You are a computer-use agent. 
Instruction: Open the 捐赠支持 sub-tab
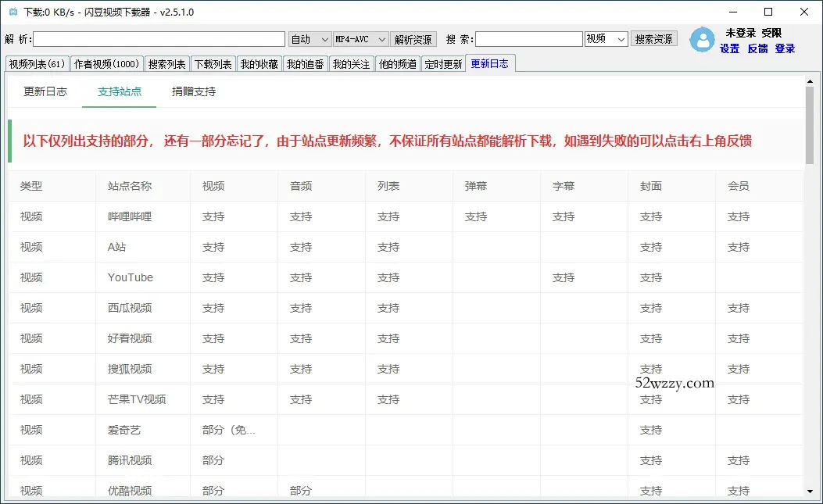pyautogui.click(x=194, y=92)
